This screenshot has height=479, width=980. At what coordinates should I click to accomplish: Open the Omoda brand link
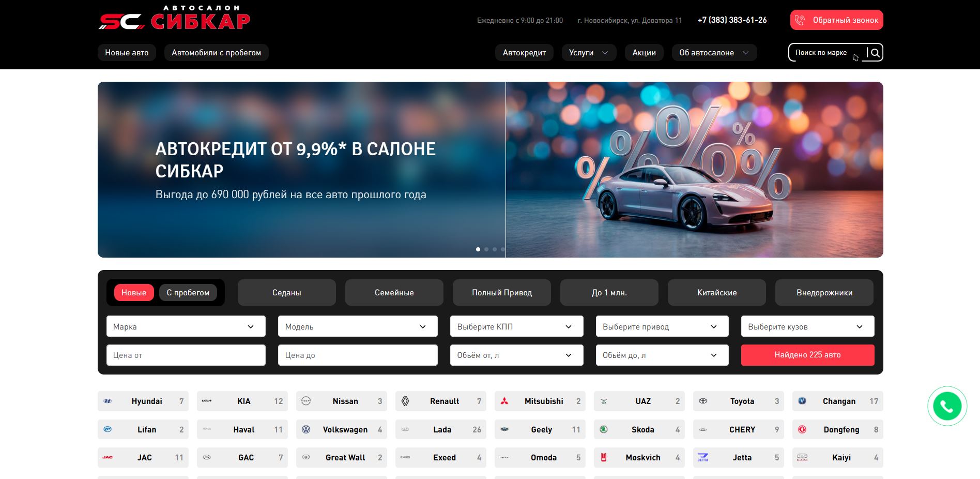pos(540,457)
